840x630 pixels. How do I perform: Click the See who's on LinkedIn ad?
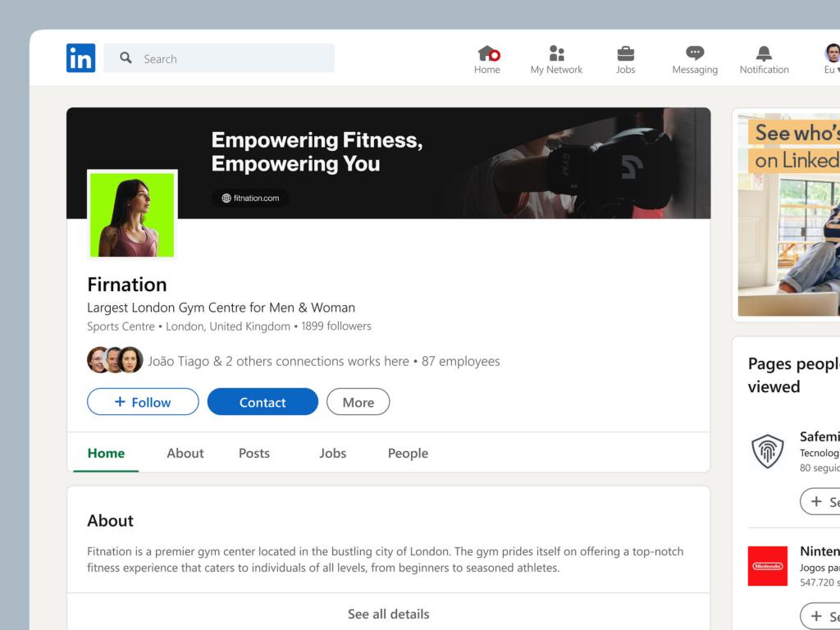788,214
